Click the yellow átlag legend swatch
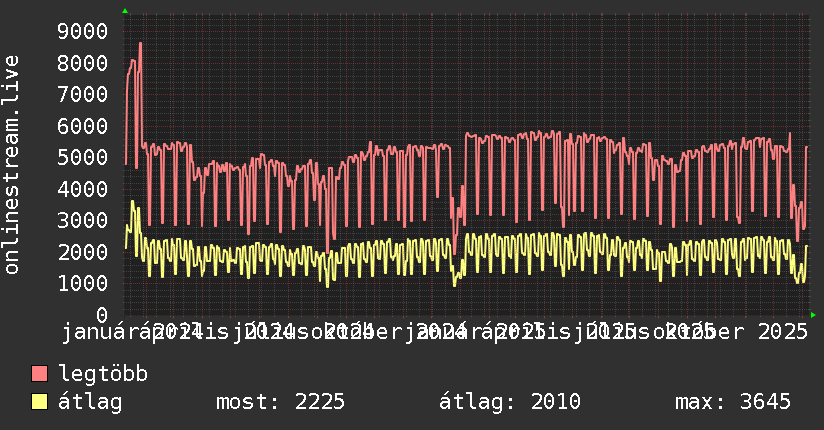The height and width of the screenshot is (430, 824). tap(39, 402)
